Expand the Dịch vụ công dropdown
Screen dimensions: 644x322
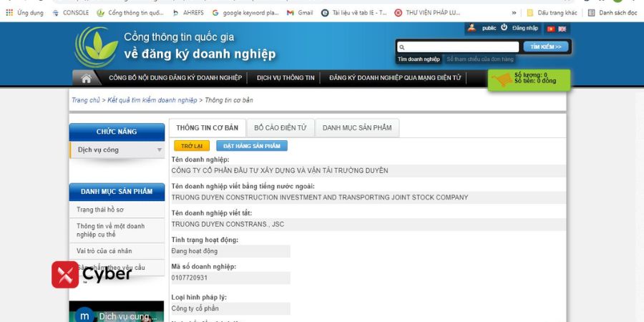tap(117, 150)
